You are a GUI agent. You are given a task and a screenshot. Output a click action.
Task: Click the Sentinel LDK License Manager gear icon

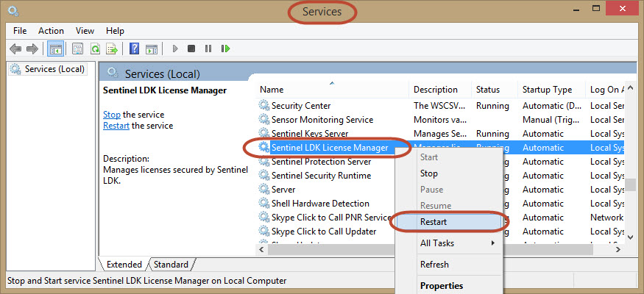click(x=263, y=148)
